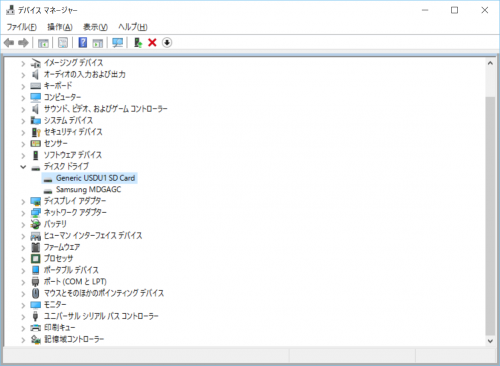This screenshot has width=500, height=366.
Task: Expand the ポート (COM と LPT) node
Action: coord(23,282)
